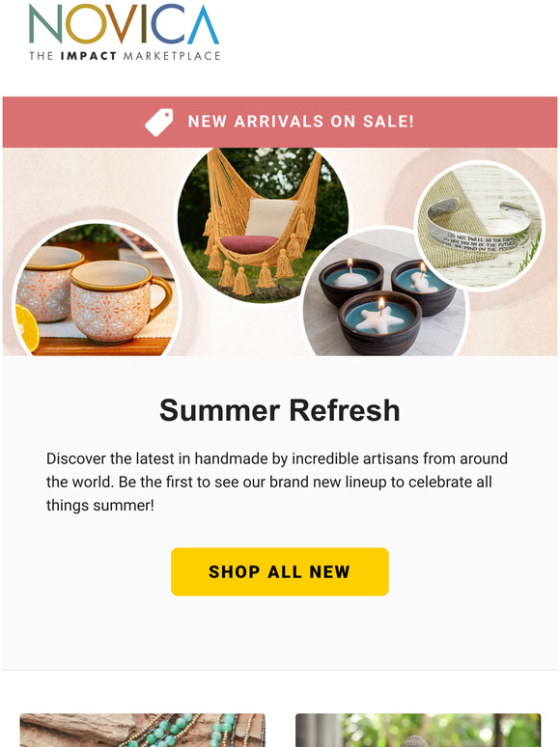Open the green garden thumbnail at bottom
Viewport: 560px width, 747px height.
(x=418, y=730)
